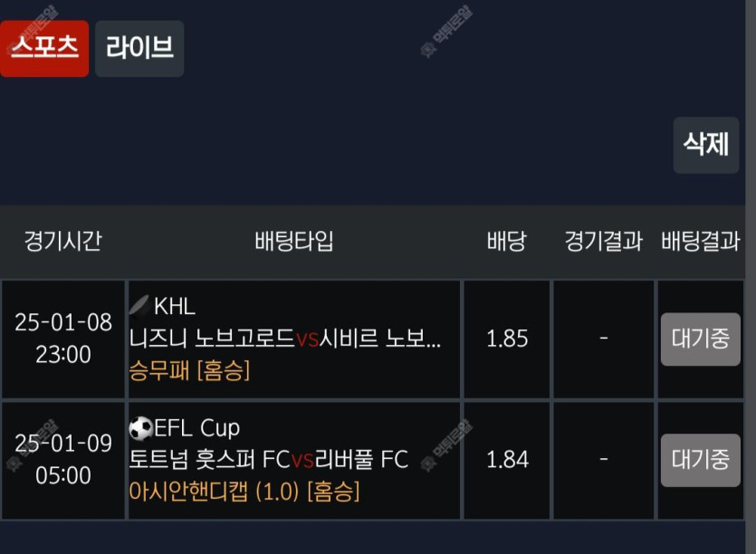Click the 25-01-08 23:00 match time
This screenshot has height=554, width=756.
(63, 339)
